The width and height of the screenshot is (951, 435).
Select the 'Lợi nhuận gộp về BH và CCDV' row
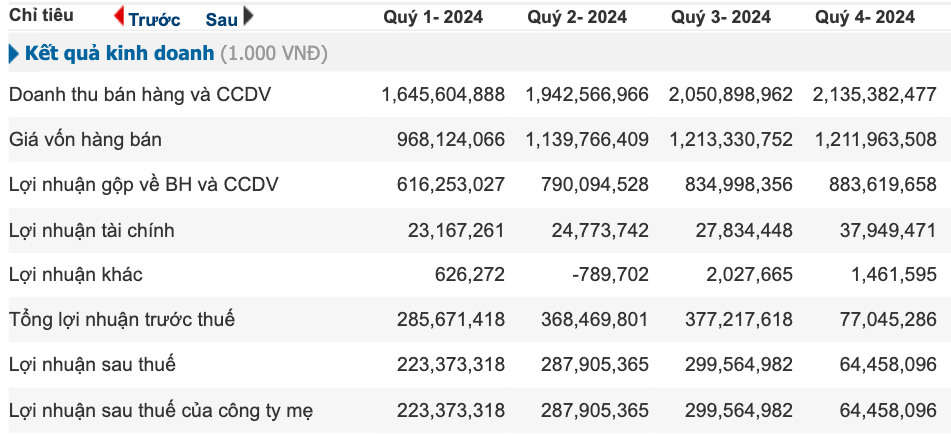tap(144, 185)
